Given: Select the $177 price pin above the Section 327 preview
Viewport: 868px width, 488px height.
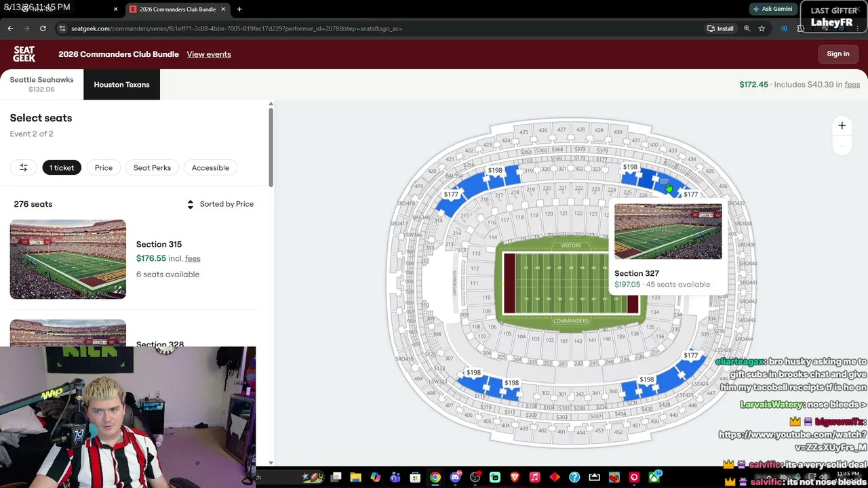Looking at the screenshot, I should (x=690, y=195).
